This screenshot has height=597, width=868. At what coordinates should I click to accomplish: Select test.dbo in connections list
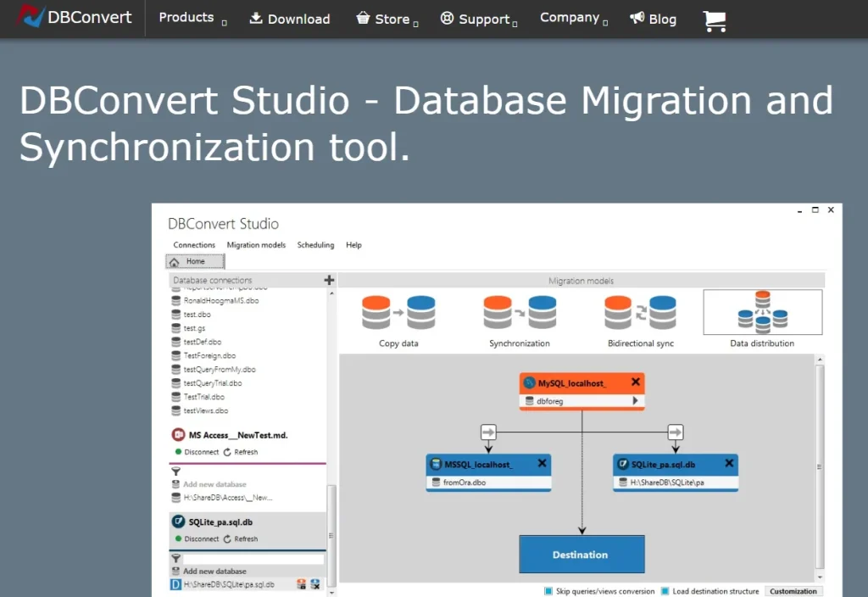click(191, 315)
